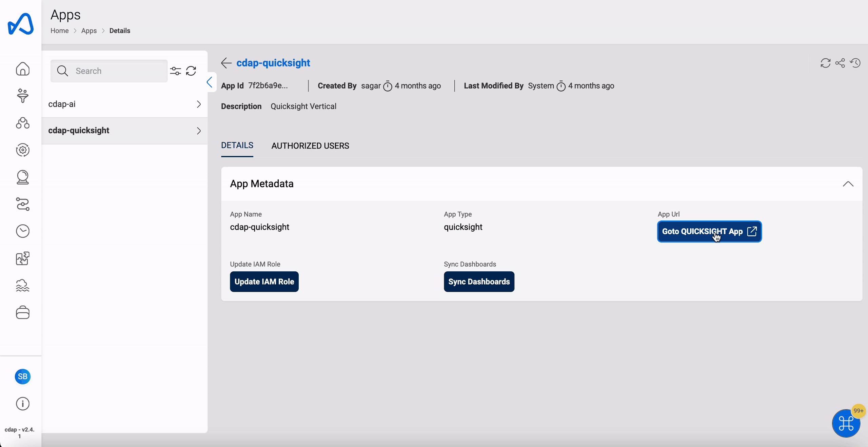Click the briefcase sidebar icon
Viewport: 868px width, 447px height.
23,312
